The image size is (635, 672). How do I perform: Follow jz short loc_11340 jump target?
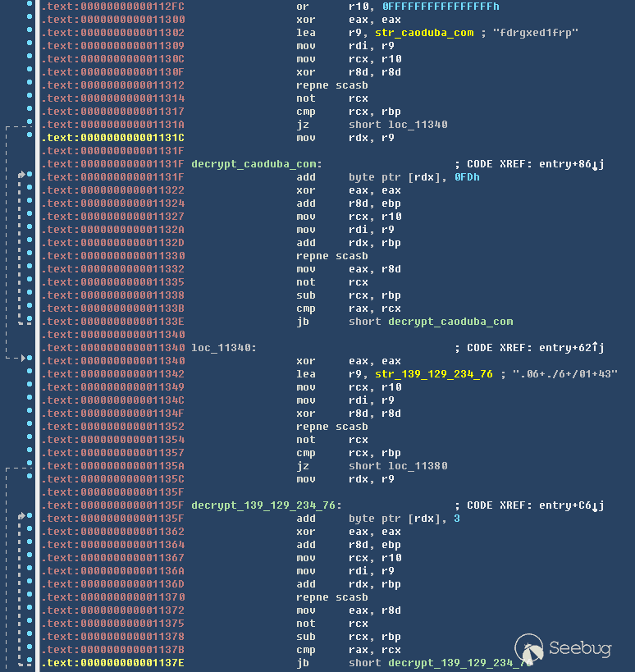(x=418, y=124)
